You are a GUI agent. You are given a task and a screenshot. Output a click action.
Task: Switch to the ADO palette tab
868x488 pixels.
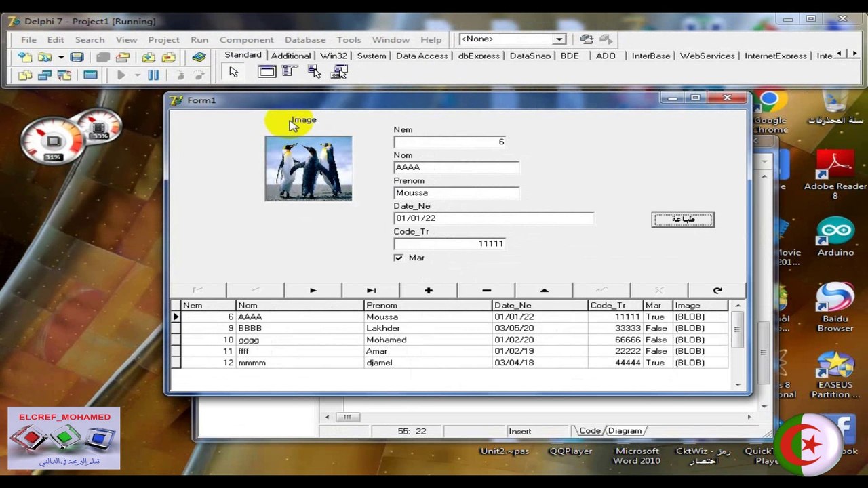606,56
